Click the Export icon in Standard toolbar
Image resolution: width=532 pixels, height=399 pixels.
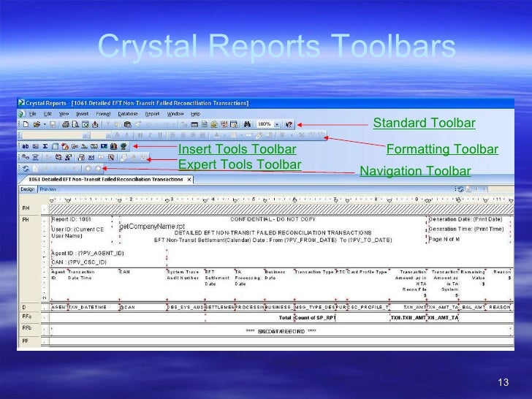pos(95,124)
